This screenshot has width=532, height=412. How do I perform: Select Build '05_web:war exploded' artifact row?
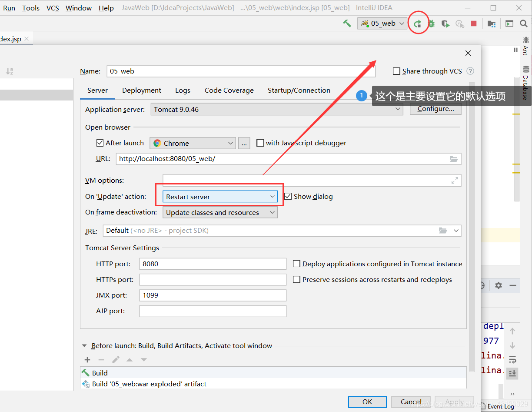coord(273,384)
